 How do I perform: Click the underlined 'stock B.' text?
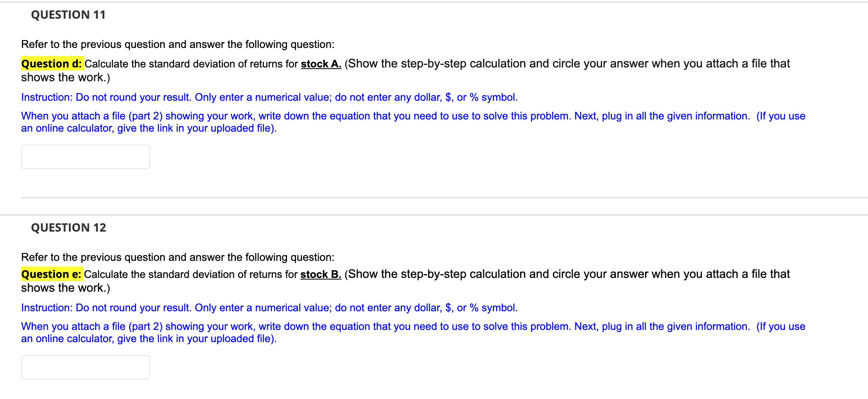pyautogui.click(x=320, y=274)
